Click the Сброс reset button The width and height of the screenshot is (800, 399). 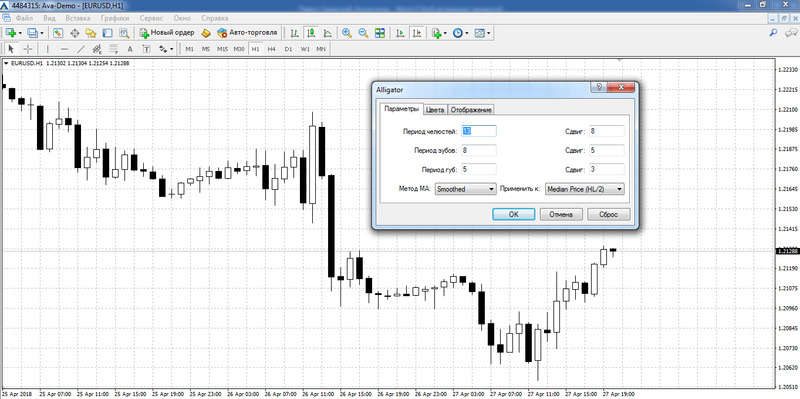click(609, 214)
